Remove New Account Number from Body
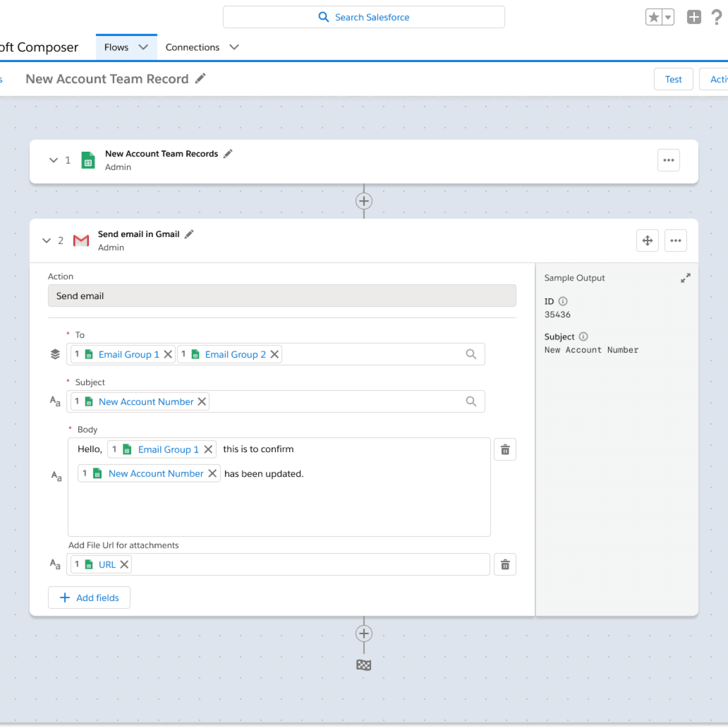Screen dimensions: 728x728 coord(213,473)
